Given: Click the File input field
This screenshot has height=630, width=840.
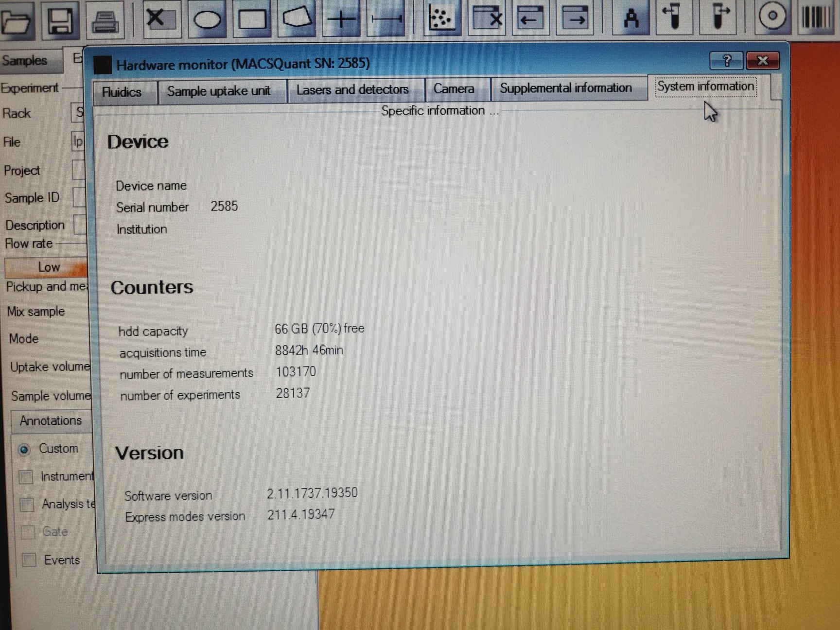Looking at the screenshot, I should (x=78, y=141).
